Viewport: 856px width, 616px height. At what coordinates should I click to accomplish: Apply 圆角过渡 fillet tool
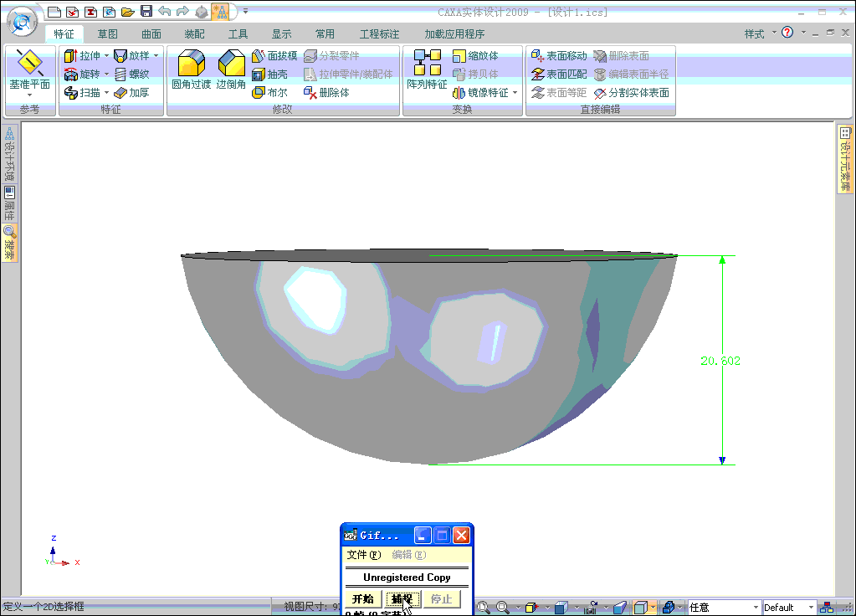[x=191, y=69]
